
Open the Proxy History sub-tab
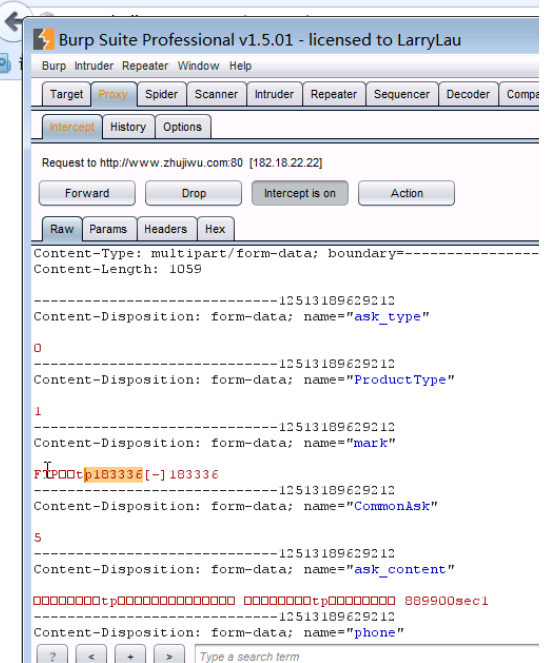click(x=128, y=127)
